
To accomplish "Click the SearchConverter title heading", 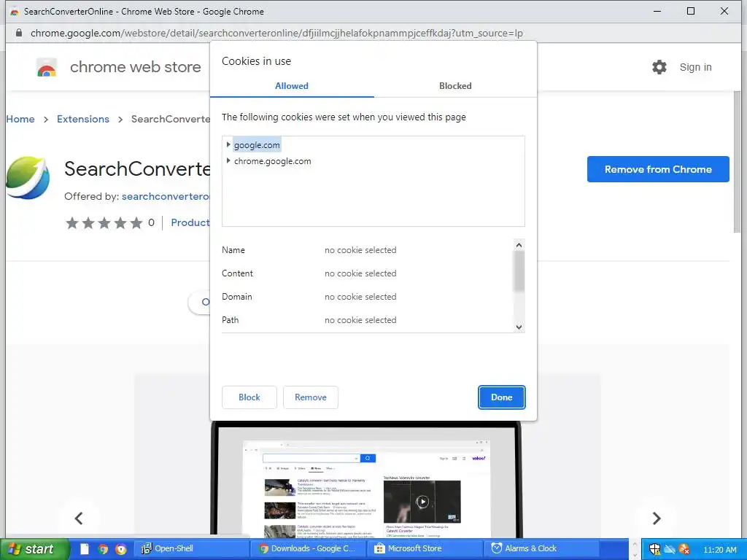I will [x=137, y=169].
